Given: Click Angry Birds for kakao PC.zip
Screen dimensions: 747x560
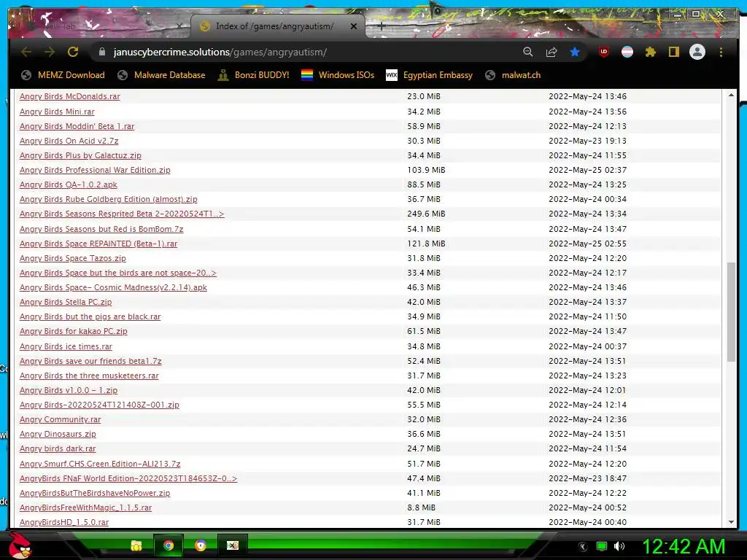Looking at the screenshot, I should pos(74,332).
